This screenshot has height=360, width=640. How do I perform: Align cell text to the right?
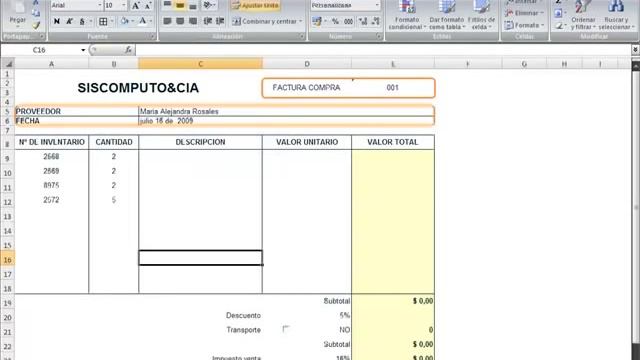pyautogui.click(x=193, y=21)
